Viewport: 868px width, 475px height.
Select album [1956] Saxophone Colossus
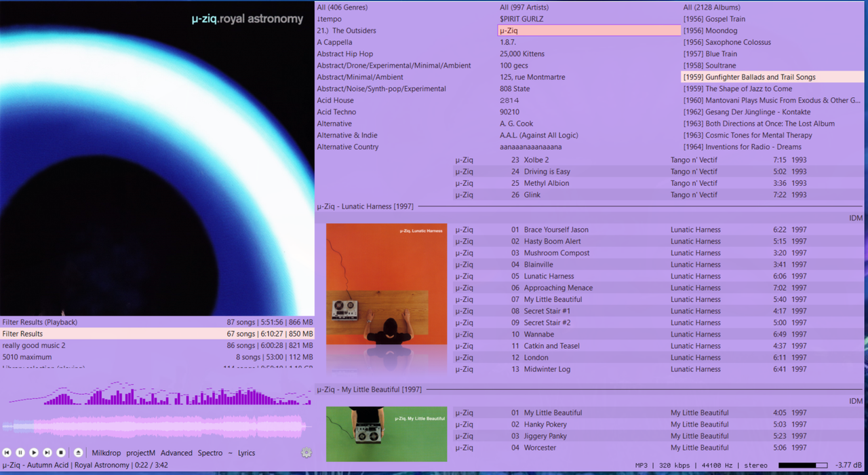point(773,42)
